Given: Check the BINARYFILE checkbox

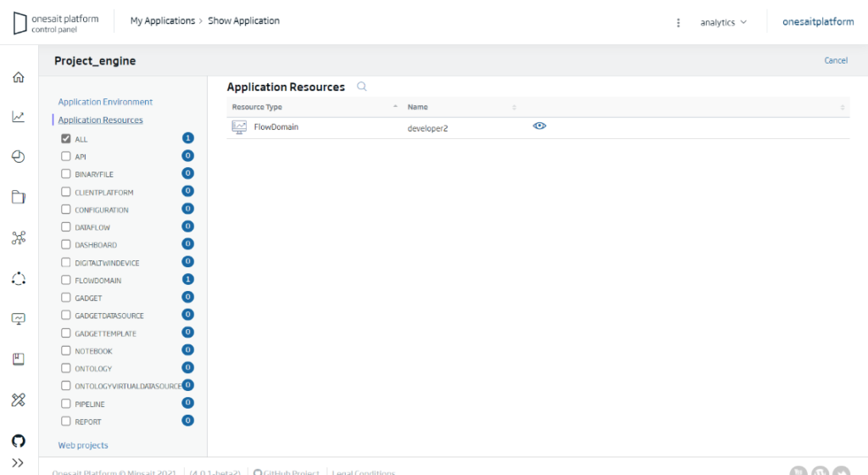Looking at the screenshot, I should [66, 174].
